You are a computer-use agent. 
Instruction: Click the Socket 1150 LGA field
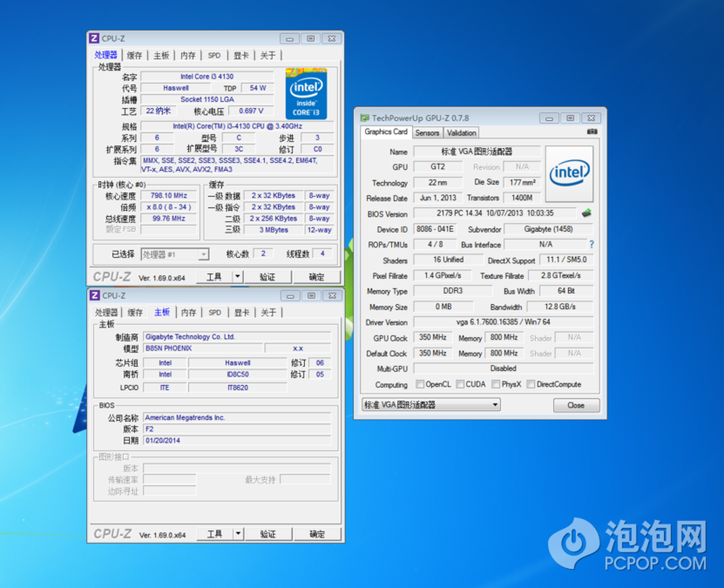207,99
